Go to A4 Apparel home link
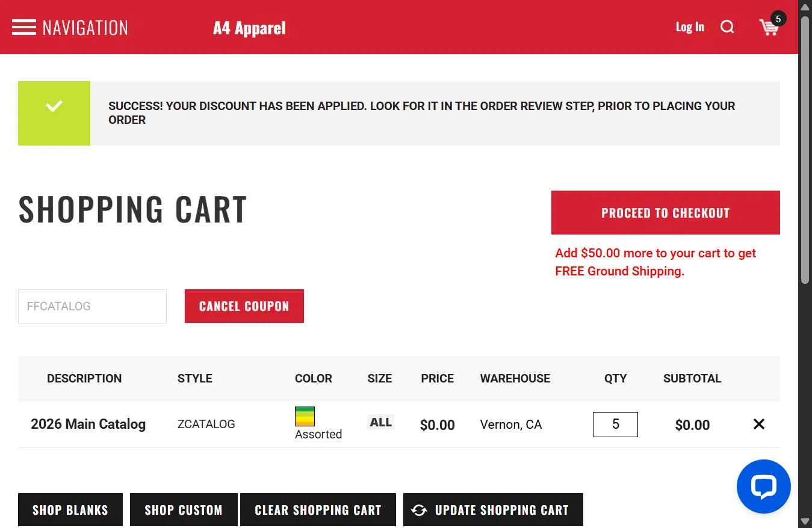 [249, 28]
